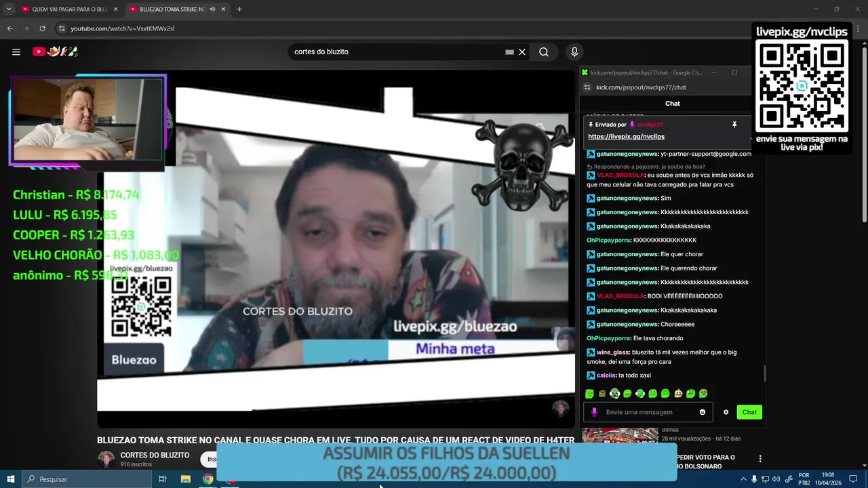
Task: Expand the tab search dropdown arrow
Action: [9, 9]
